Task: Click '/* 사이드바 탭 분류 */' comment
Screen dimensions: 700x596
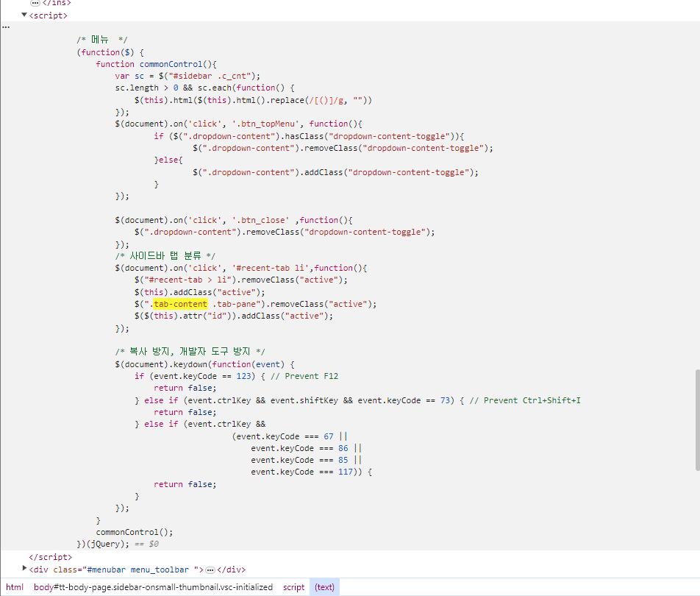Action: click(165, 256)
